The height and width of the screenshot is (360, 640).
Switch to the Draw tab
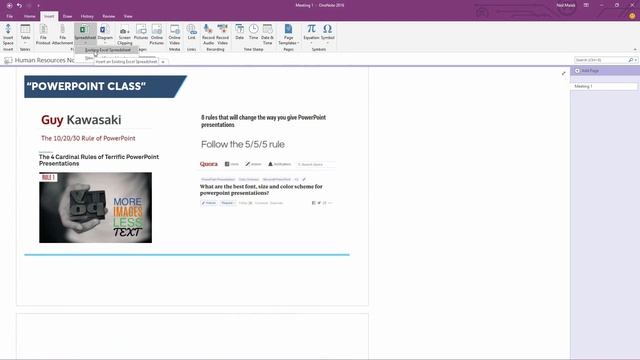[67, 16]
